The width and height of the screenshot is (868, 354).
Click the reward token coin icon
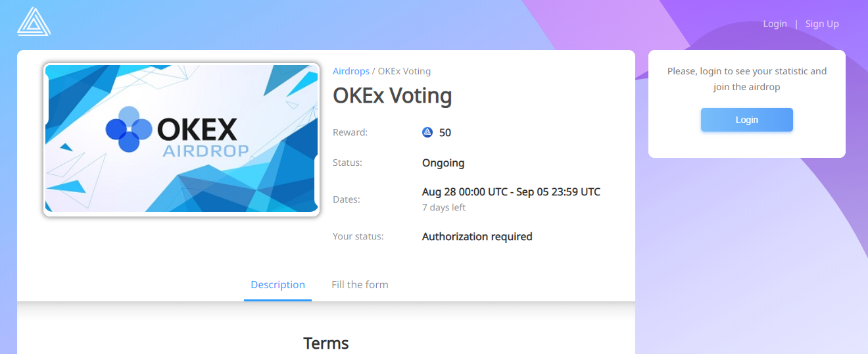[427, 132]
